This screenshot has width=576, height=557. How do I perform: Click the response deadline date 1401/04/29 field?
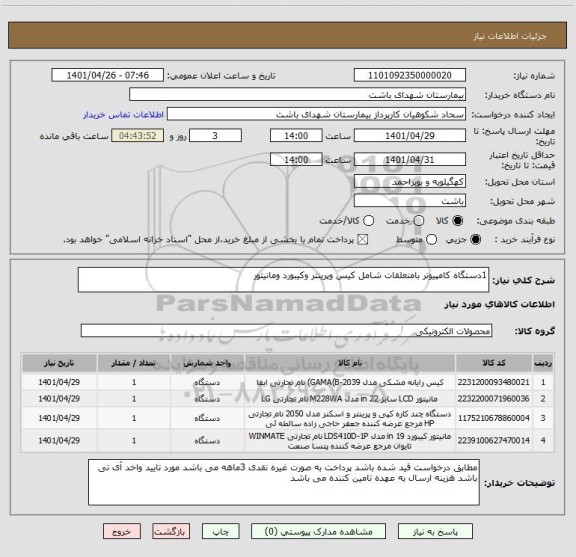click(x=410, y=135)
